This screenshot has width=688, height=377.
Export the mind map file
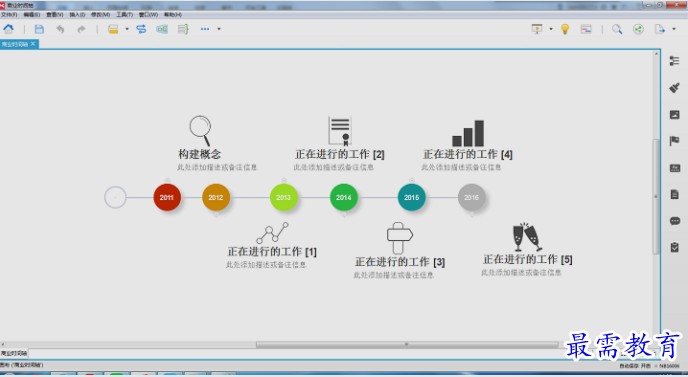point(659,29)
